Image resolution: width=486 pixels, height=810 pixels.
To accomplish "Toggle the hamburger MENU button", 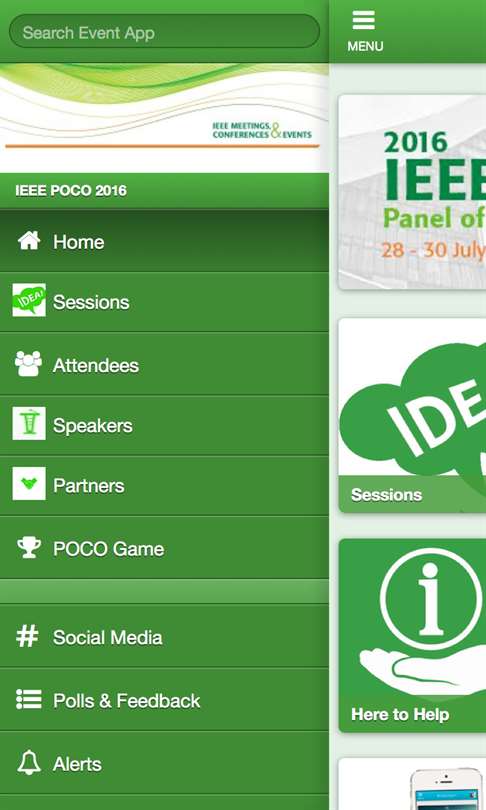I will tap(365, 32).
